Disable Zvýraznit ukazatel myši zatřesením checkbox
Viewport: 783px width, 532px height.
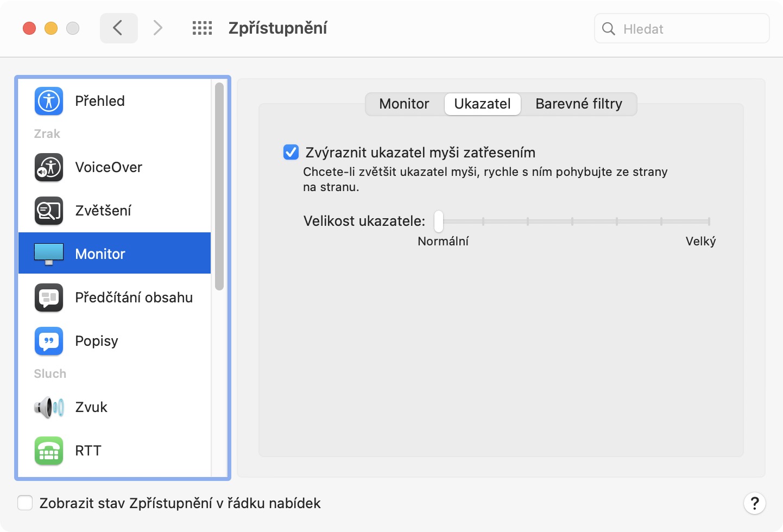point(291,153)
